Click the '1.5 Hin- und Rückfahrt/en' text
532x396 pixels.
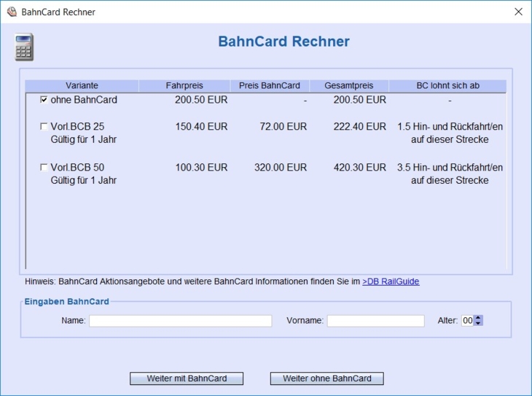(450, 127)
